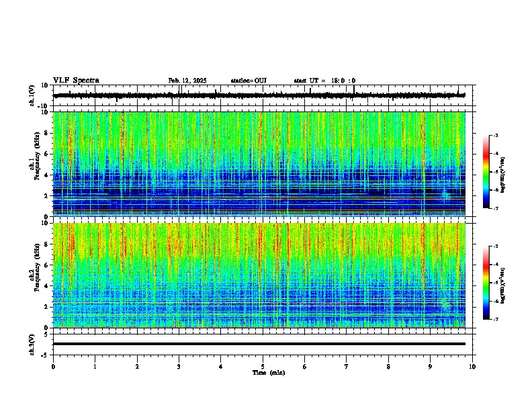The image size is (532, 411).
Task: Click the "ch.3(V)" axis label
Action: click(x=32, y=345)
